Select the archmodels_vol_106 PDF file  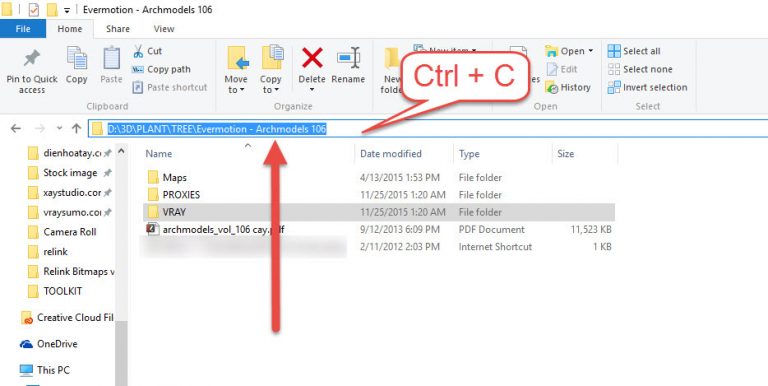tap(216, 229)
